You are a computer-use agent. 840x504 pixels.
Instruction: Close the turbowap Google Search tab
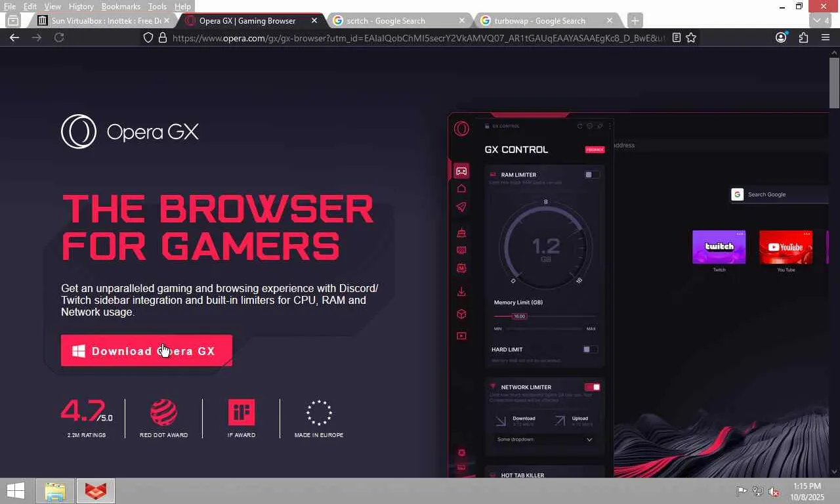(610, 20)
